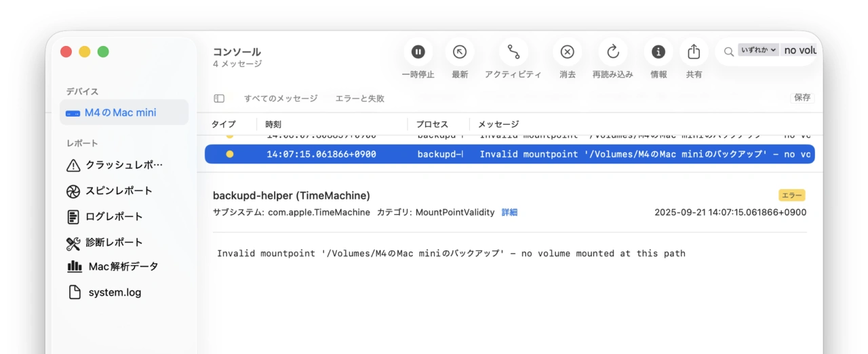868x354 pixels.
Task: Click the コンソール window title
Action: 237,52
